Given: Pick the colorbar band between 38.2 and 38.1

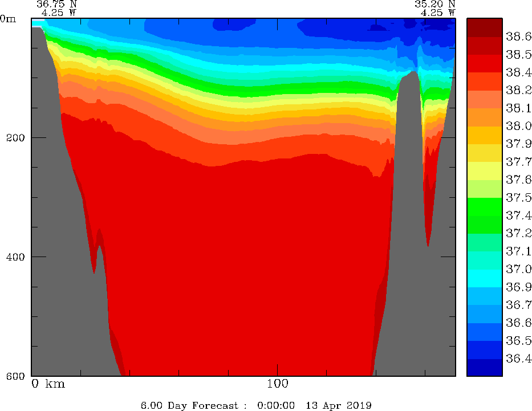Looking at the screenshot, I should [x=485, y=99].
